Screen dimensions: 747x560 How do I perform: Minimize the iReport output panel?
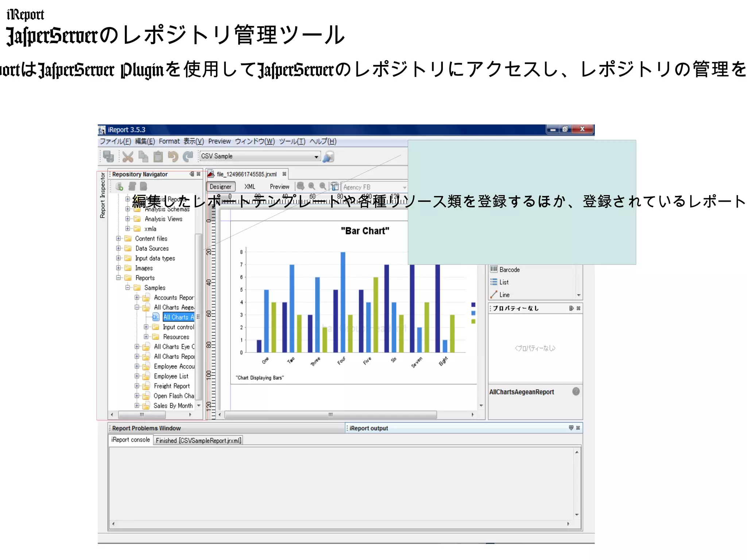(571, 428)
